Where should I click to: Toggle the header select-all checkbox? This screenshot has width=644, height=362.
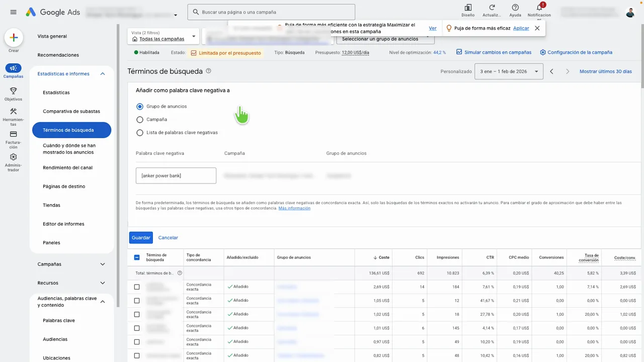point(137,257)
